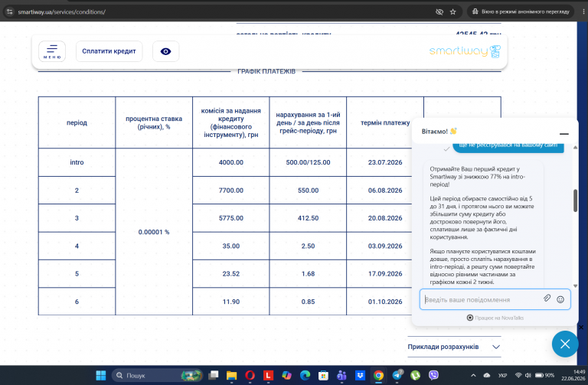The width and height of the screenshot is (588, 385).
Task: Click the 0.00001 % interest rate cell
Action: coord(154,232)
